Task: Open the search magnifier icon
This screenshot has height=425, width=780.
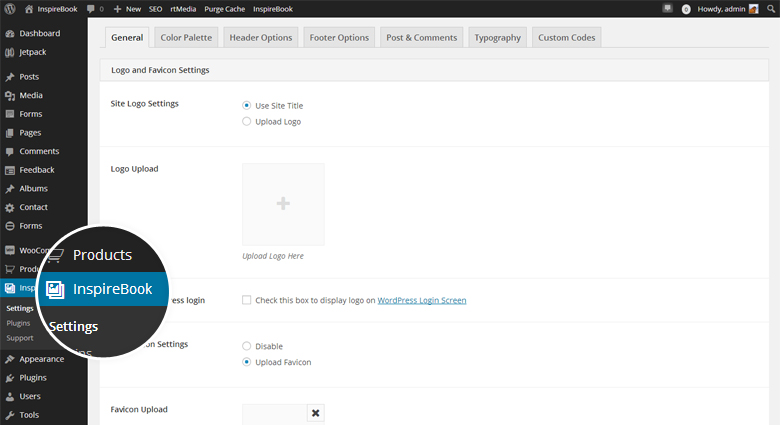Action: tap(771, 9)
